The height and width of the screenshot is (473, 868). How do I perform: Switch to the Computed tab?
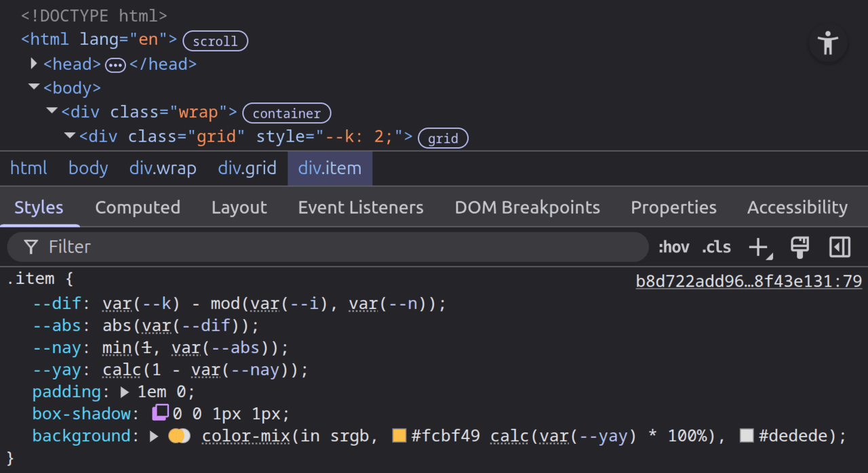(138, 207)
